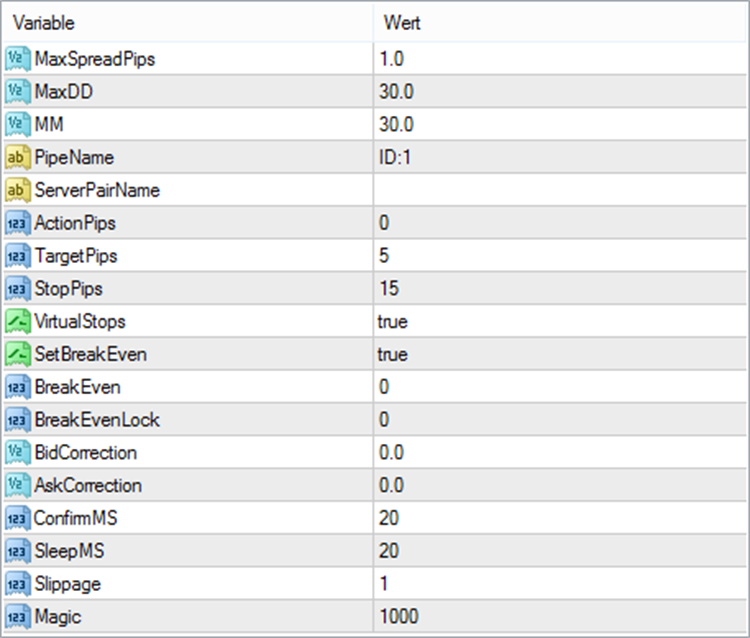Click the double-type icon beside MaxSpreadPips
750x638 pixels.
click(17, 59)
